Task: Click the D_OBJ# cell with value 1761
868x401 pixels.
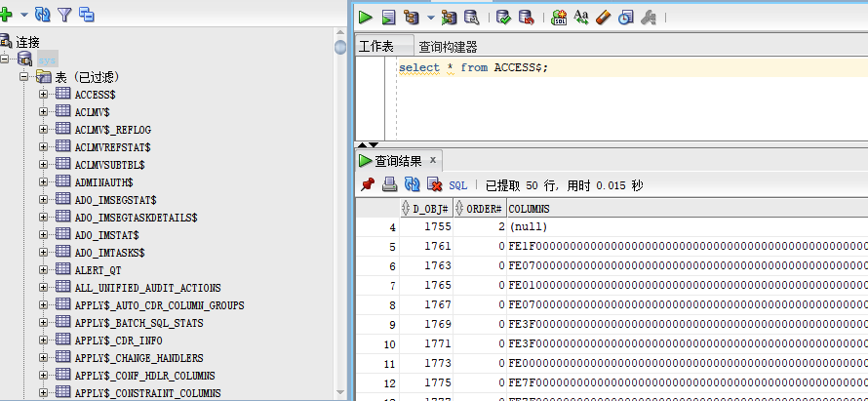Action: coord(426,247)
